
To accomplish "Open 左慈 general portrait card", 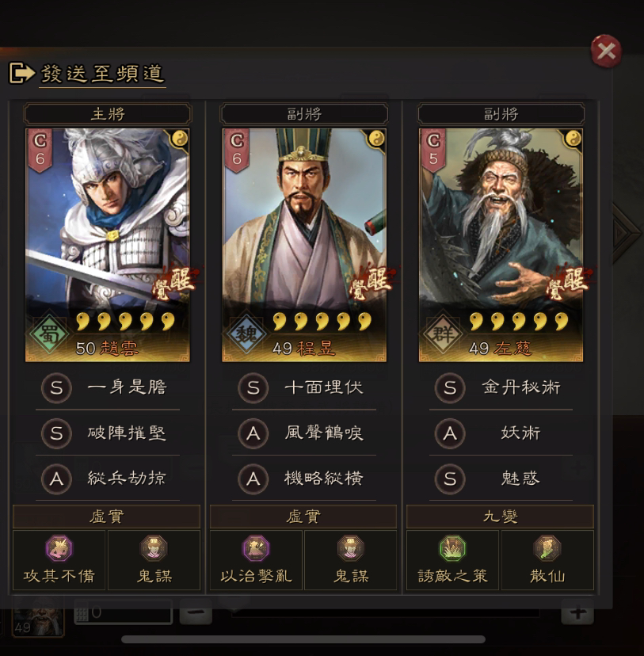I will click(x=501, y=245).
